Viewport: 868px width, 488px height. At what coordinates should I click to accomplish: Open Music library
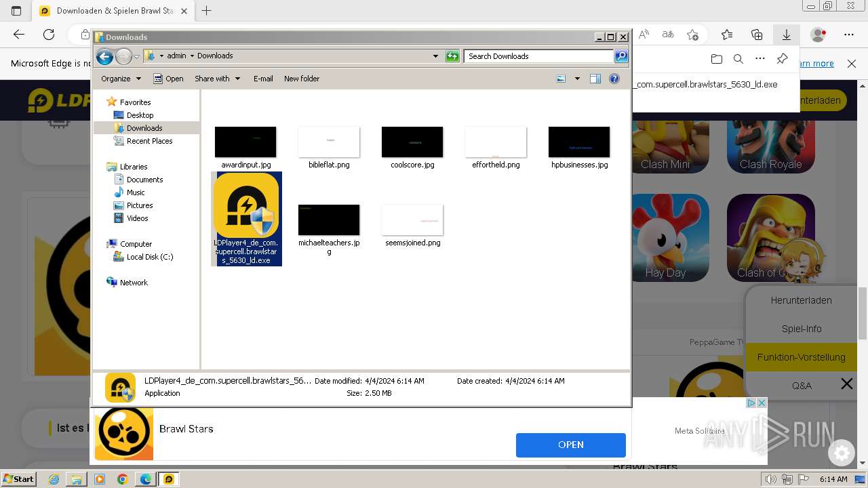(x=136, y=192)
